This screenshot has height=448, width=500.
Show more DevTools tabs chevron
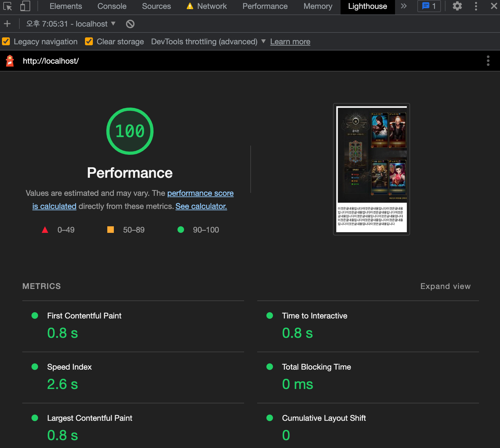pyautogui.click(x=404, y=6)
